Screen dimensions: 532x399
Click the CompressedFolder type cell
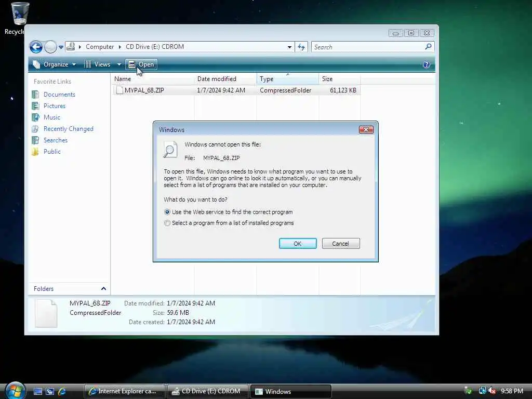(285, 90)
